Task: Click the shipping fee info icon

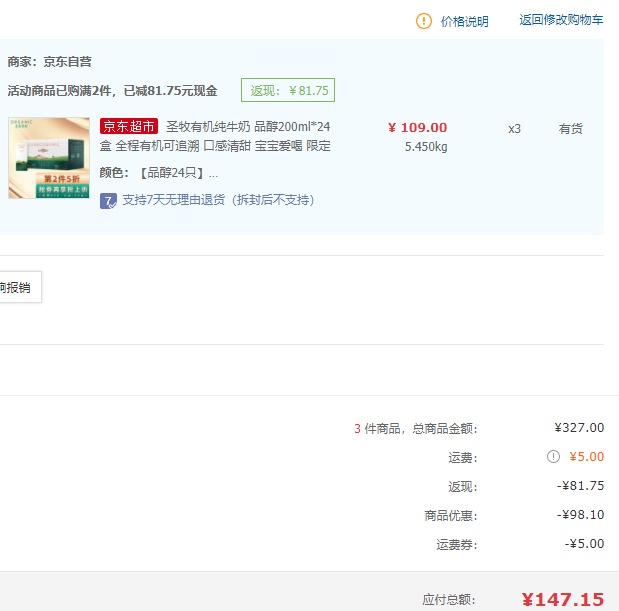Action: tap(553, 457)
